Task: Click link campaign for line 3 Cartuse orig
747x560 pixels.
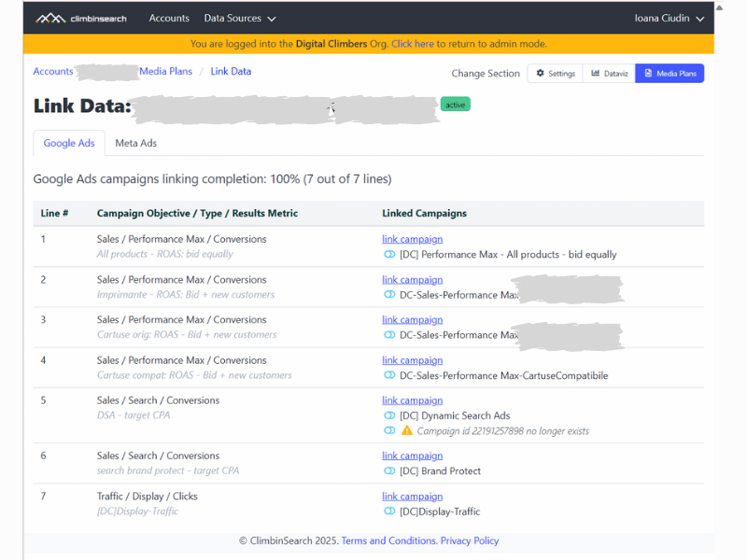Action: pos(412,319)
